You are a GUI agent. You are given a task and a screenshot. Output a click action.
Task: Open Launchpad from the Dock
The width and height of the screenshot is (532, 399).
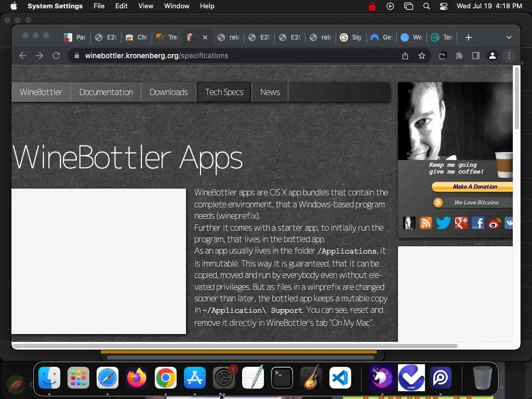coord(78,377)
